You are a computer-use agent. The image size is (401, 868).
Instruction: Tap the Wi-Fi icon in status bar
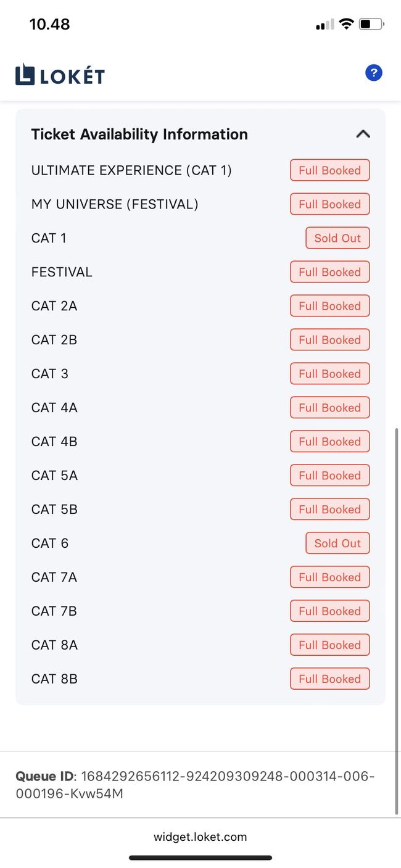tap(346, 25)
